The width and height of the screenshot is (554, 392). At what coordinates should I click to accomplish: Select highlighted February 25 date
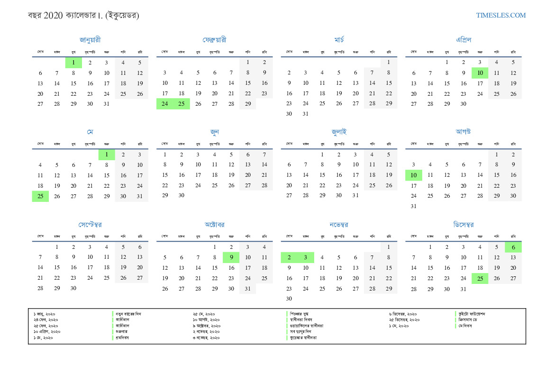pyautogui.click(x=182, y=104)
